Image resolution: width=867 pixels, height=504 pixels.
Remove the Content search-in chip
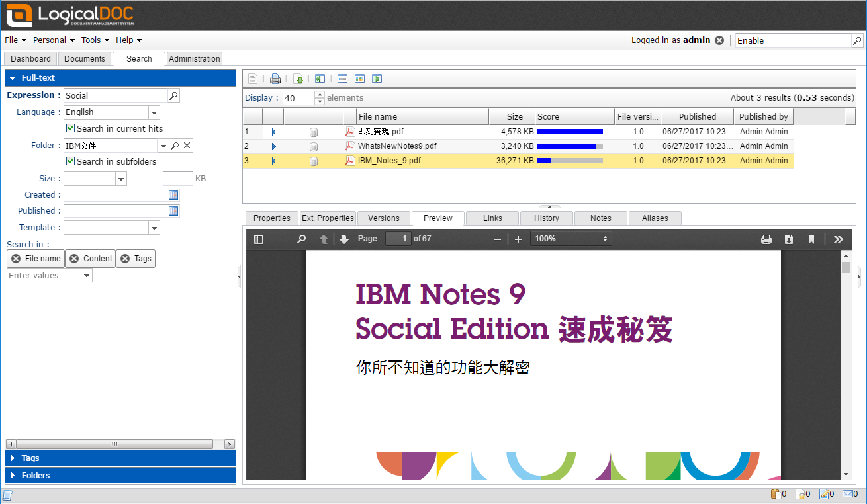pyautogui.click(x=74, y=259)
